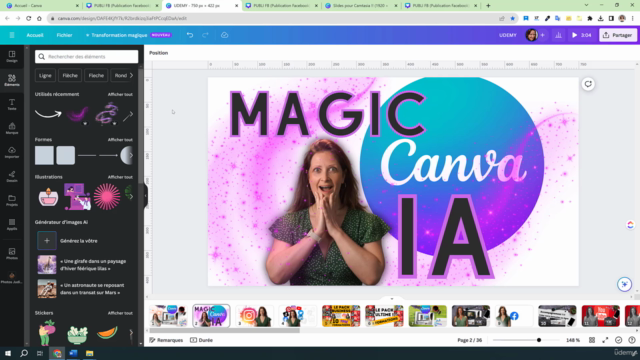Adjust the zoom slider
640x360 pixels.
pos(539,340)
